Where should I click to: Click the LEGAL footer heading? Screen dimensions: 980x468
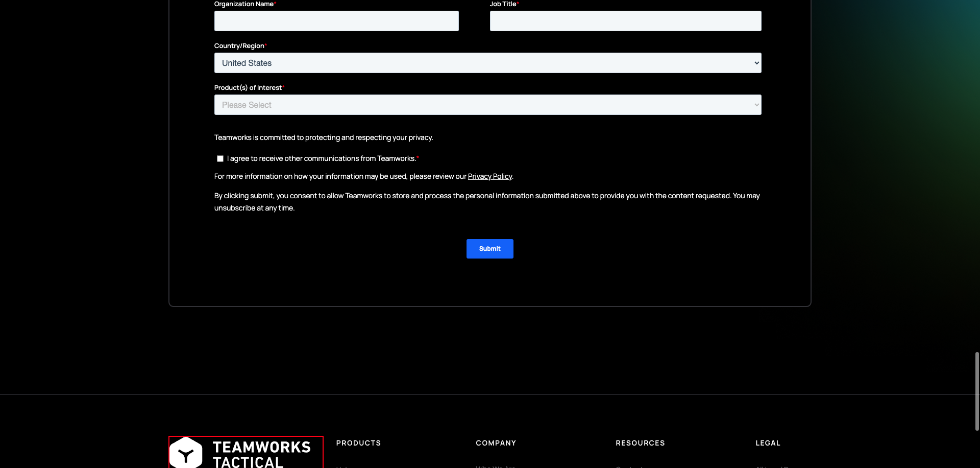tap(768, 443)
